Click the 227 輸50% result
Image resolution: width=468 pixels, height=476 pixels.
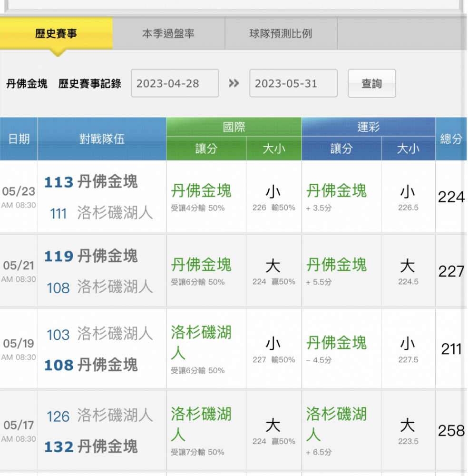274,360
